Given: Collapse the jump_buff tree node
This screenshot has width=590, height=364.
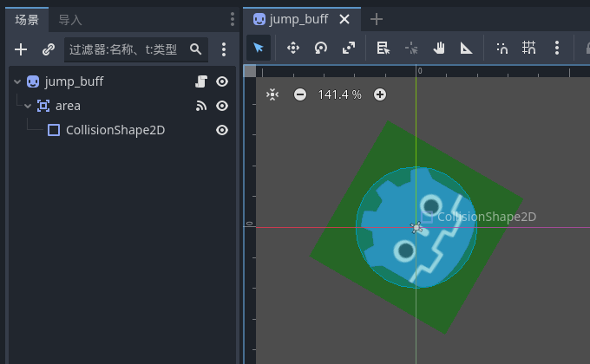Looking at the screenshot, I should point(17,81).
